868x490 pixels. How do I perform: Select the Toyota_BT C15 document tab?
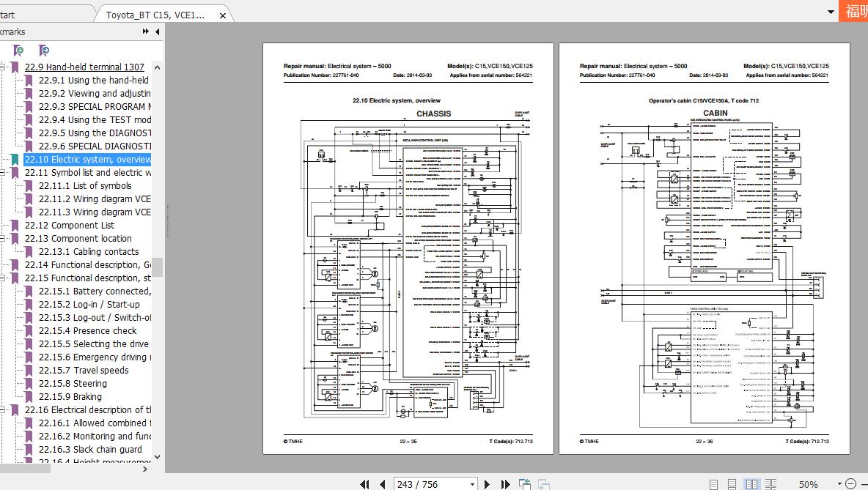[154, 13]
